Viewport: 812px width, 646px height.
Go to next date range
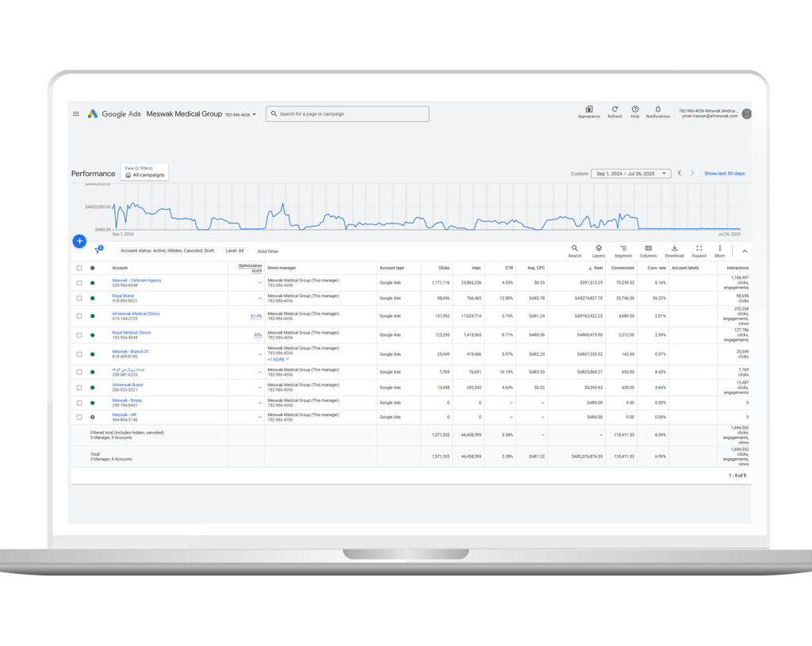point(691,173)
